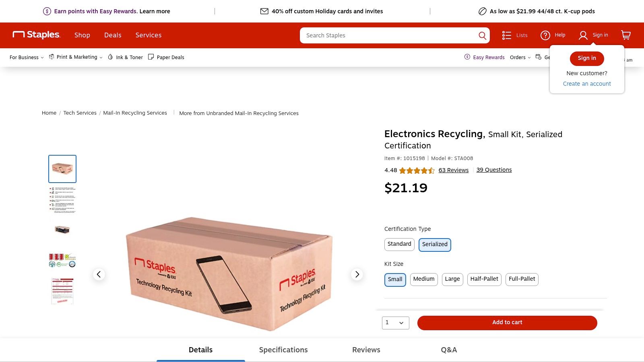Click the Easy Rewards icon link

[x=467, y=57]
